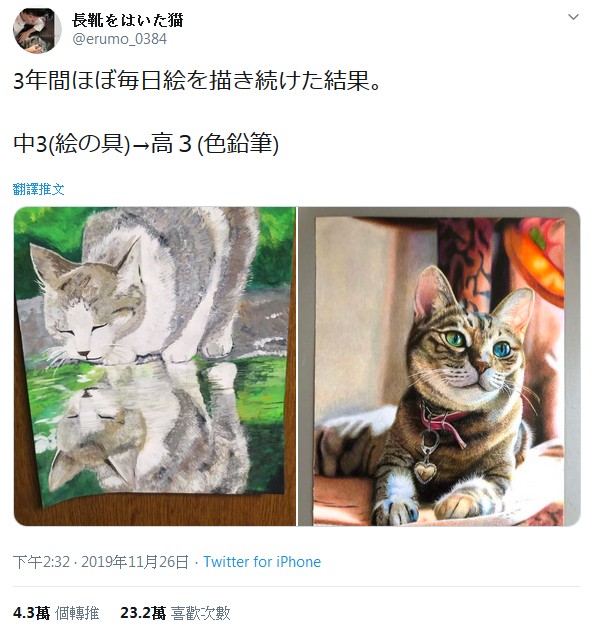The image size is (596, 630).
Task: Click the tabby cat's green eye
Action: pyautogui.click(x=456, y=338)
